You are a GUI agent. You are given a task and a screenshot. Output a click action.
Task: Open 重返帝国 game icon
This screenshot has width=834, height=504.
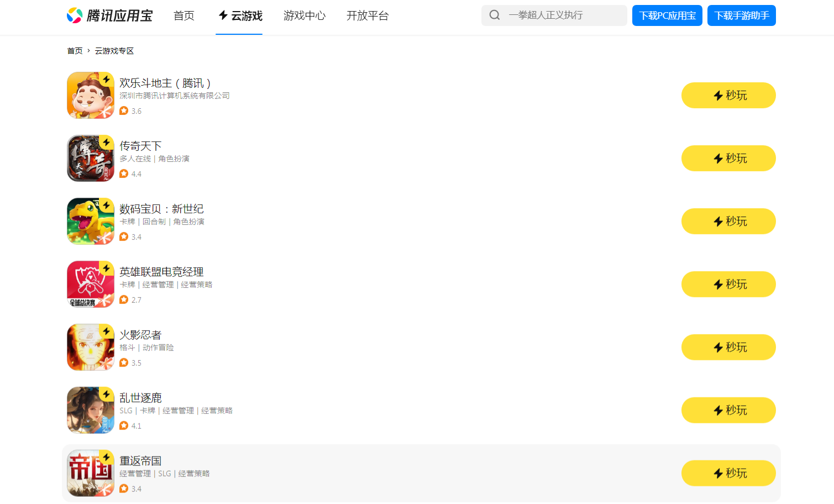tap(91, 473)
